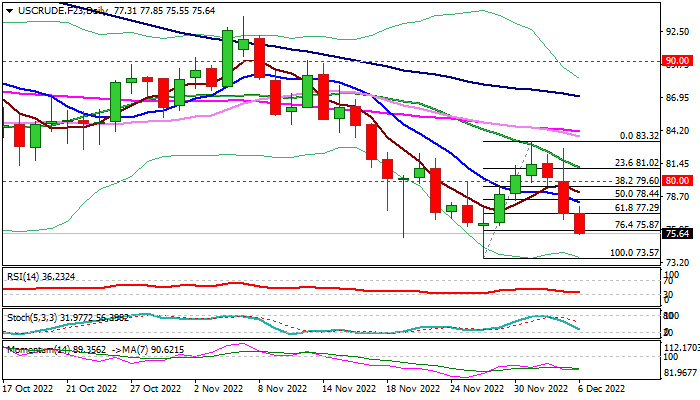The width and height of the screenshot is (700, 400).
Task: Select the 84.20 price axis value
Action: click(x=677, y=131)
